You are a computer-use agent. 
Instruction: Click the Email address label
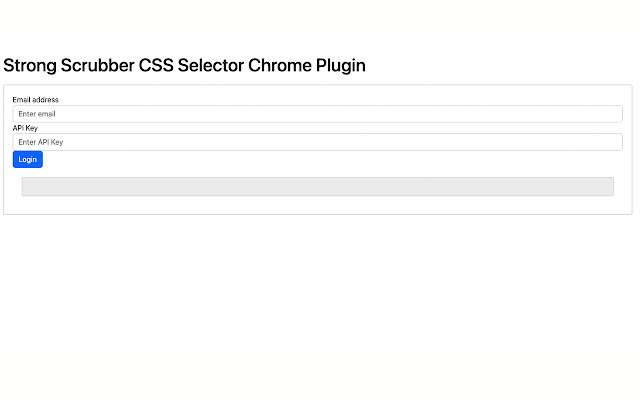[35, 100]
